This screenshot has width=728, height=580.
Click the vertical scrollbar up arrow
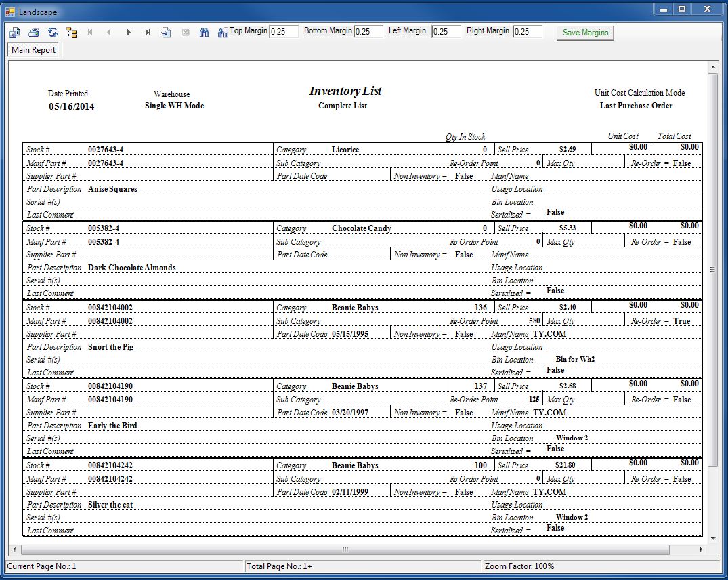(x=712, y=68)
